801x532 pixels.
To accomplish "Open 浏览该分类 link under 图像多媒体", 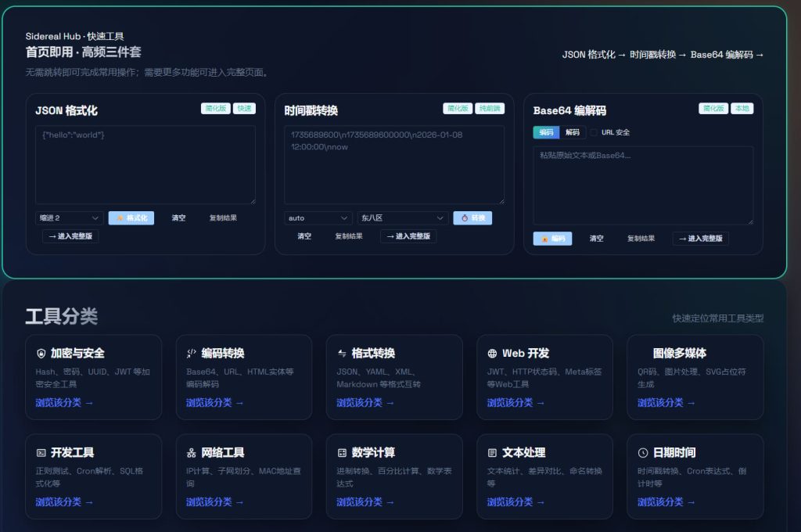I will tap(666, 403).
